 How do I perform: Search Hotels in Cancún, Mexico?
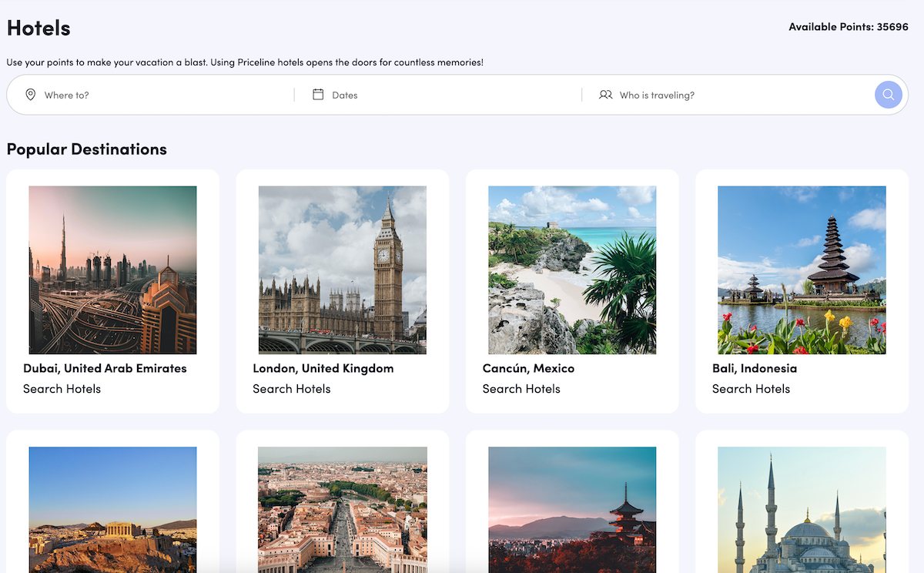(x=521, y=389)
